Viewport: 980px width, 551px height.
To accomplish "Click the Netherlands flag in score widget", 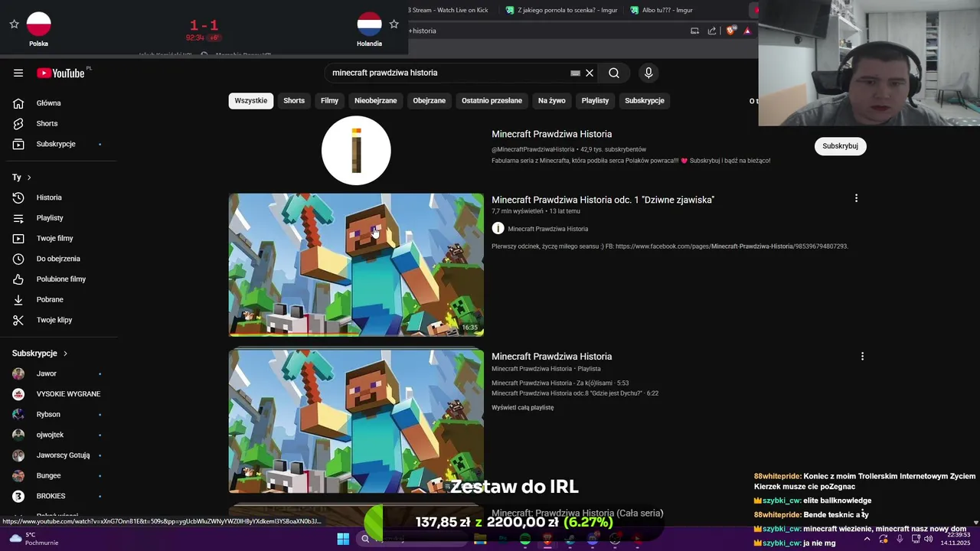I will pos(369,24).
